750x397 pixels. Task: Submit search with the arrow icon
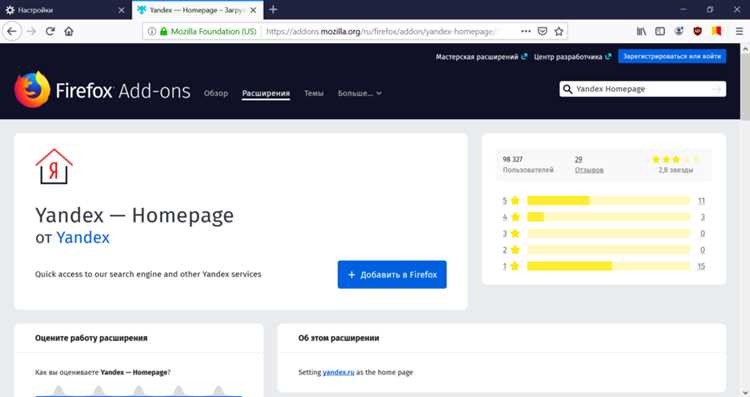point(717,89)
